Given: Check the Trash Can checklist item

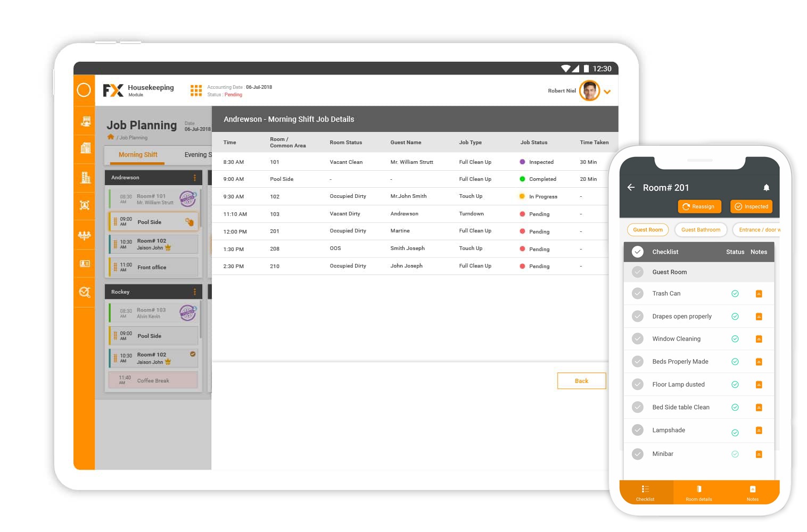Looking at the screenshot, I should pyautogui.click(x=637, y=293).
